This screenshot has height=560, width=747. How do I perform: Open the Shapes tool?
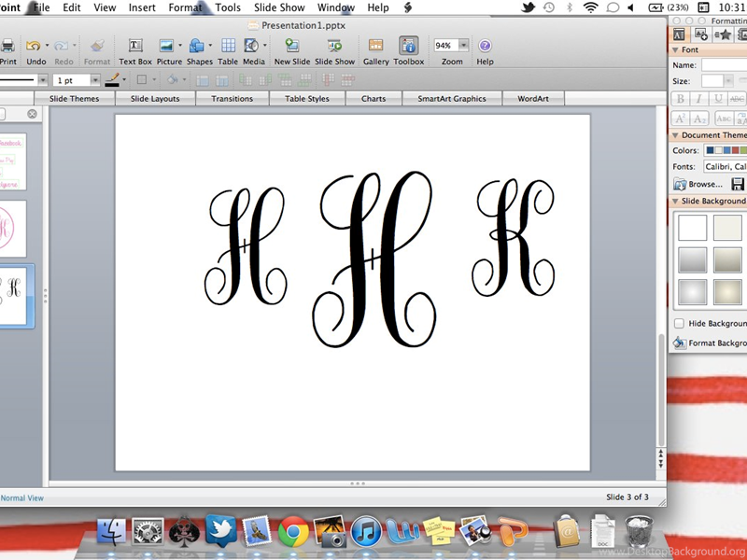point(197,46)
